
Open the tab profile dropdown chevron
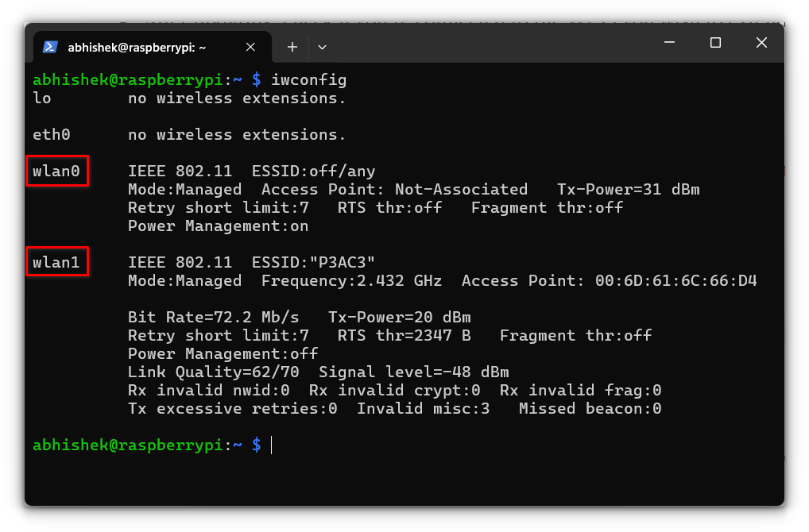click(x=322, y=47)
